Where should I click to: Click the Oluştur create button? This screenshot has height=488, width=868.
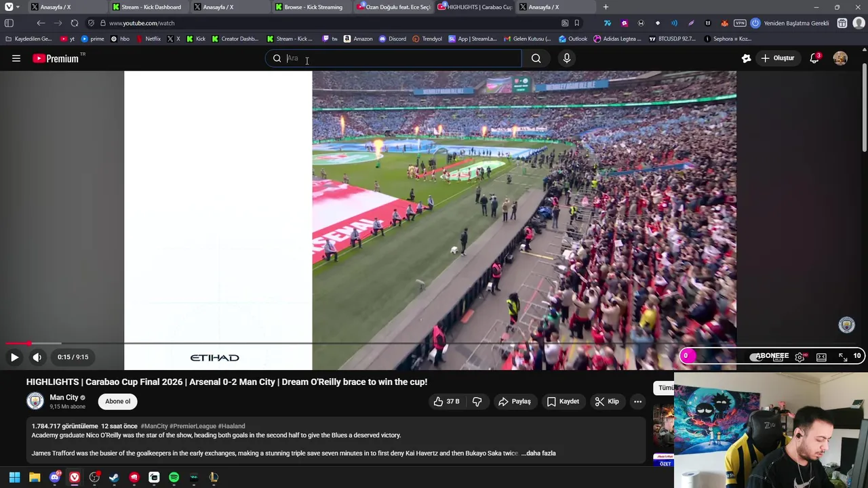coord(777,58)
